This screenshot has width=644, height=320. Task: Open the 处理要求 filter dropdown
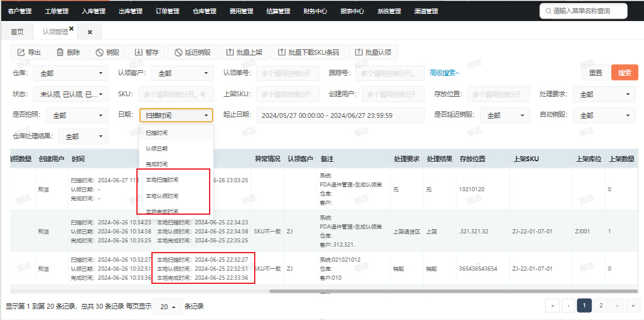tap(604, 94)
